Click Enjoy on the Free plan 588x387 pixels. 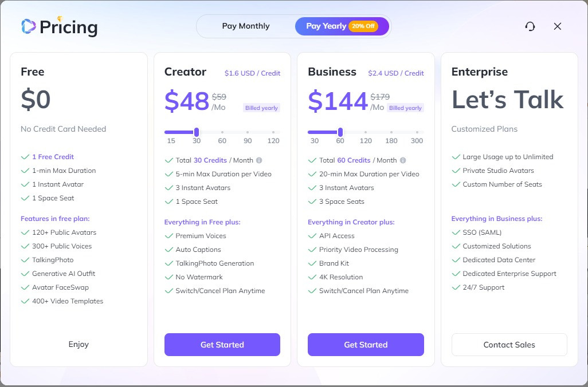point(79,344)
